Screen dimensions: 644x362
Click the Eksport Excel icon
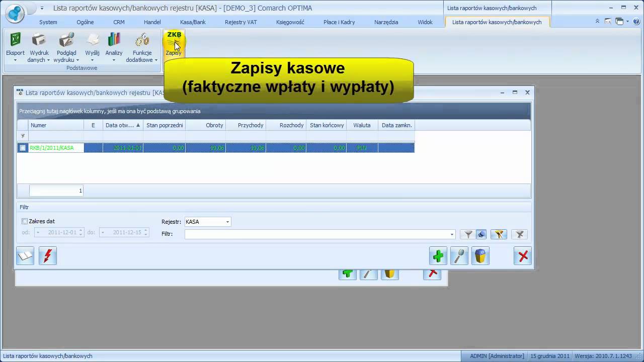point(15,40)
